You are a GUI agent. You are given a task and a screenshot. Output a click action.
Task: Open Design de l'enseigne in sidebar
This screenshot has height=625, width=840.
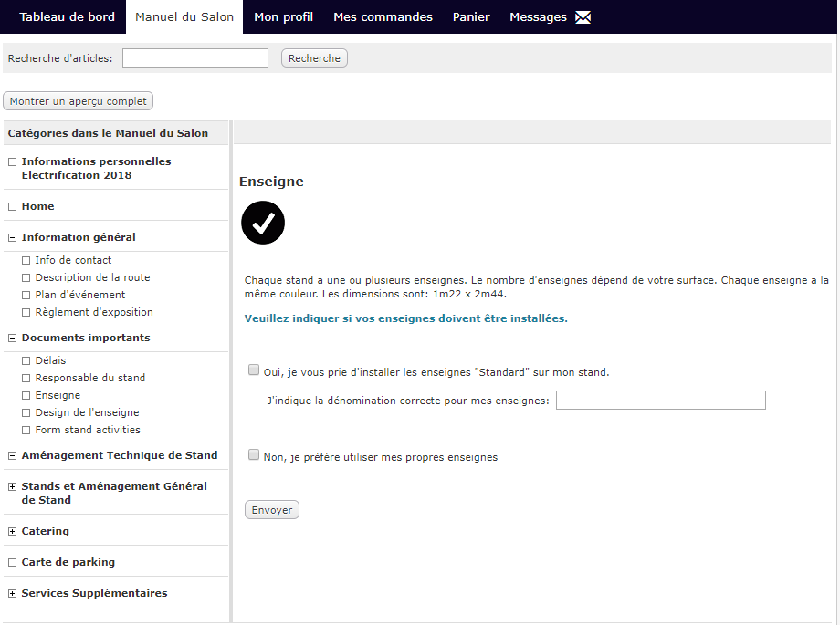[x=87, y=412]
